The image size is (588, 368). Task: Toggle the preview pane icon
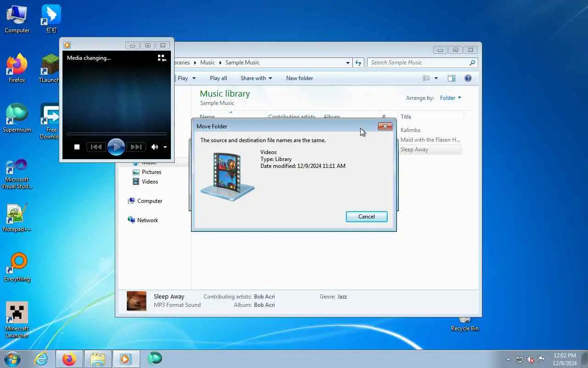(452, 78)
